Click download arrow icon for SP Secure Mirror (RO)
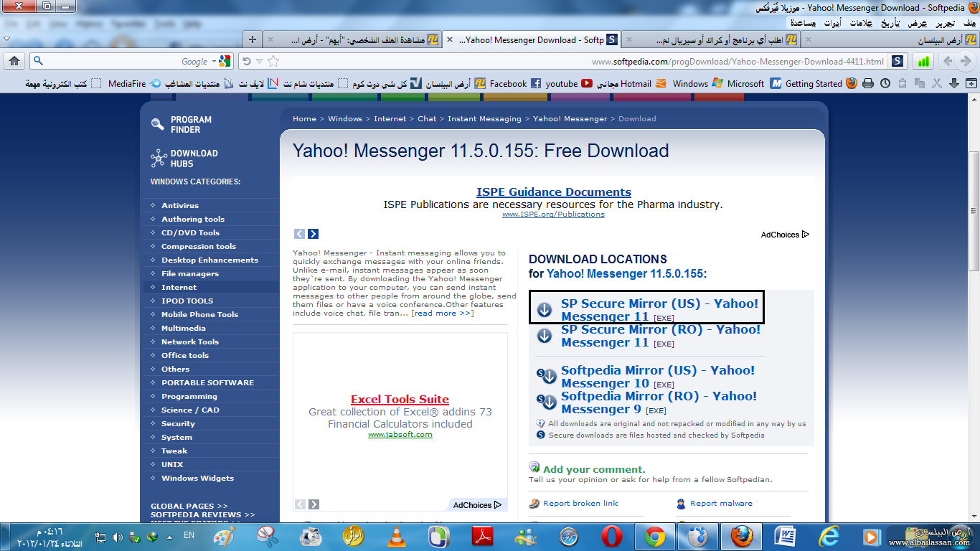The height and width of the screenshot is (551, 980). [545, 336]
